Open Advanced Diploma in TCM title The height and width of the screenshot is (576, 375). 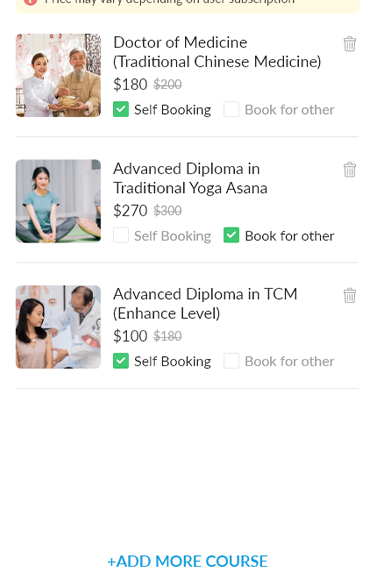click(x=205, y=304)
